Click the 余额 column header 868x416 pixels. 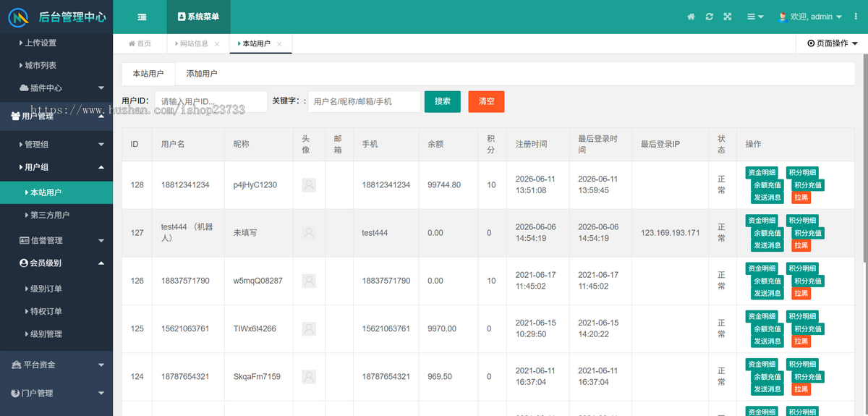435,144
